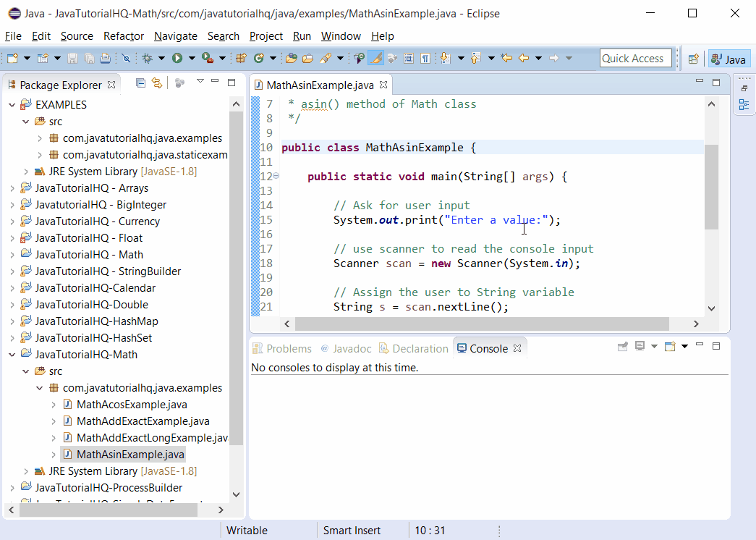
Task: Switch to the Problems tab
Action: 282,348
